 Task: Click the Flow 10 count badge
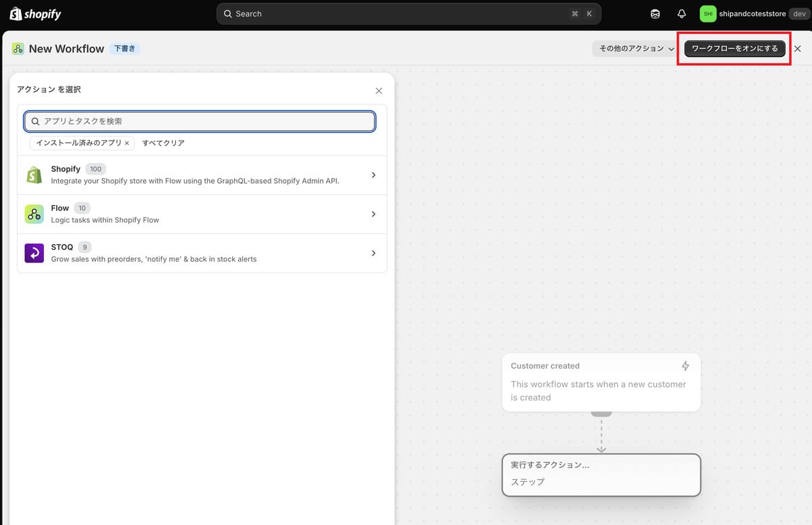click(x=82, y=208)
